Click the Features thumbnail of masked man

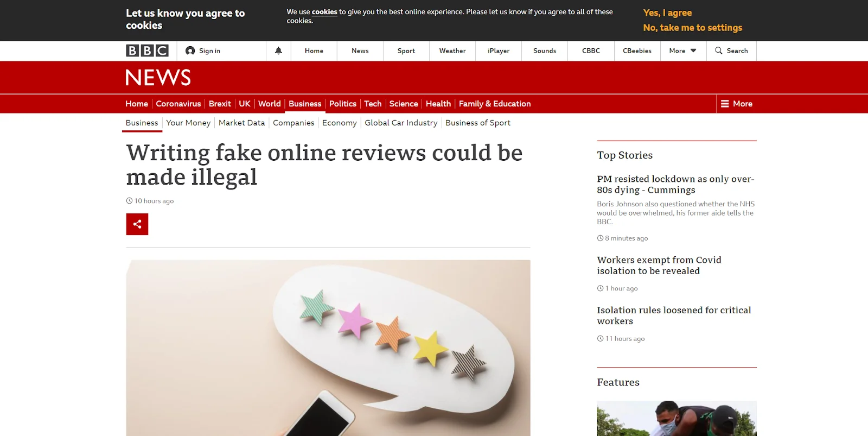tap(676, 418)
